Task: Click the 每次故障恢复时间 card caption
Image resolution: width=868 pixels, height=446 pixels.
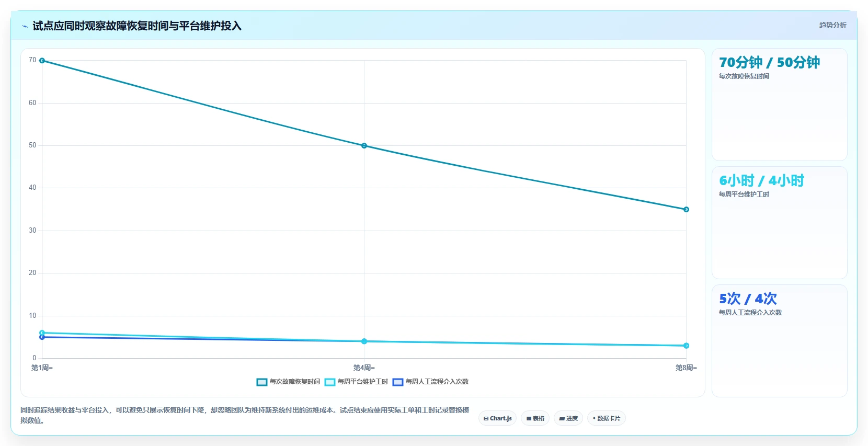Action: (744, 76)
